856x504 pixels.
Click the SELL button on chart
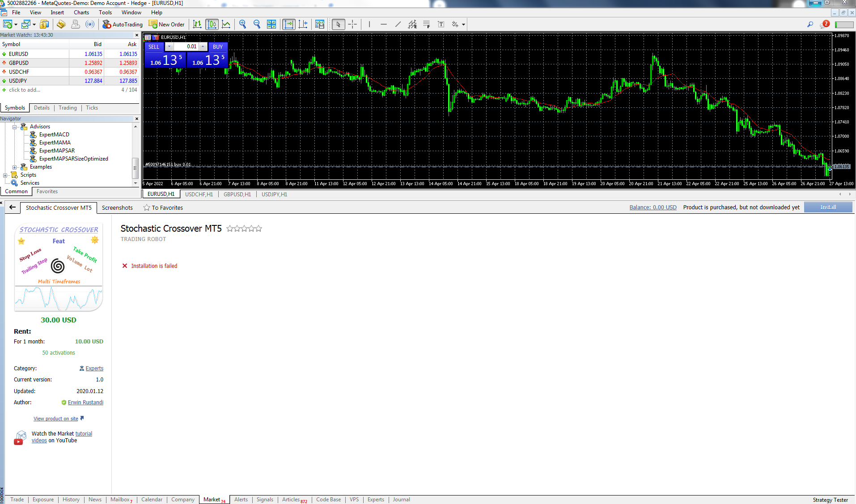[x=154, y=47]
